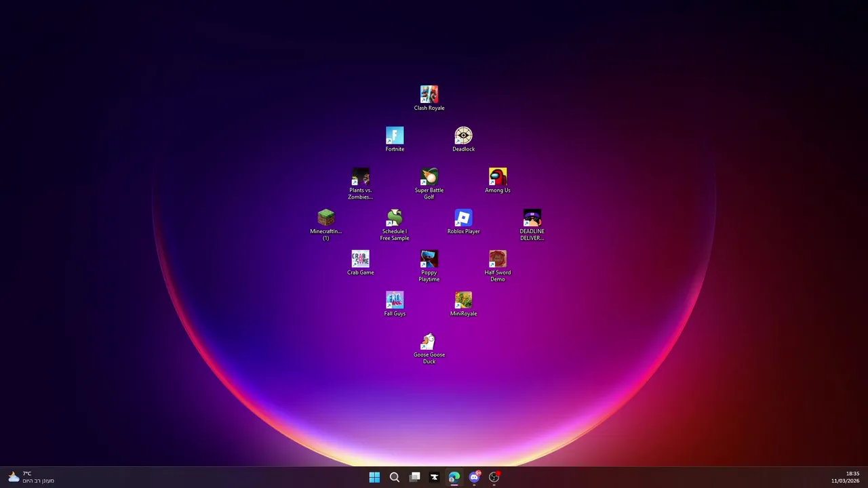
Task: Click the MiniRoyale desktop shortcut
Action: tap(463, 304)
